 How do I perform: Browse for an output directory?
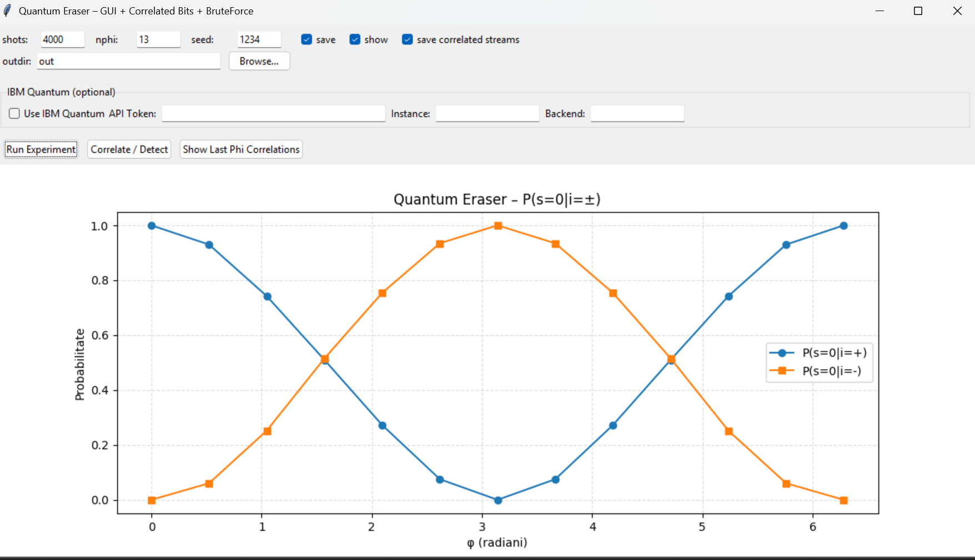tap(259, 61)
